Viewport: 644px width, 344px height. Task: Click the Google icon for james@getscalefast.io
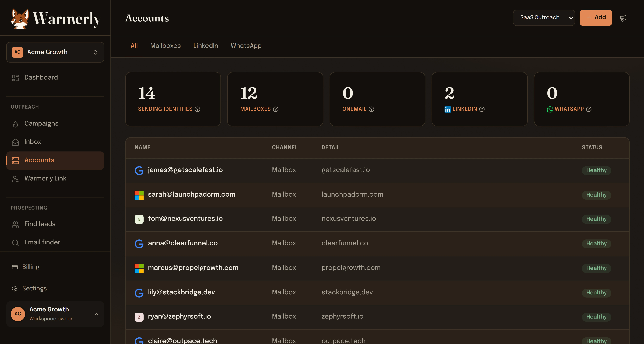(x=139, y=171)
